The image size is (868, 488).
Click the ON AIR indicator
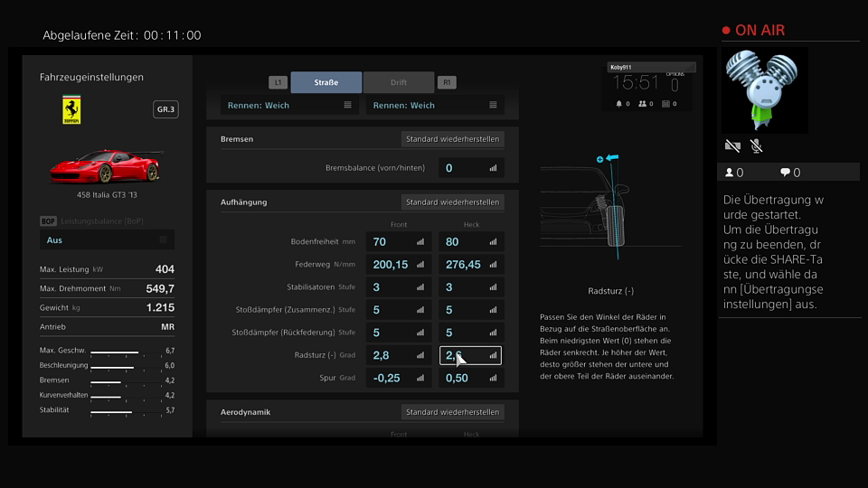(753, 31)
